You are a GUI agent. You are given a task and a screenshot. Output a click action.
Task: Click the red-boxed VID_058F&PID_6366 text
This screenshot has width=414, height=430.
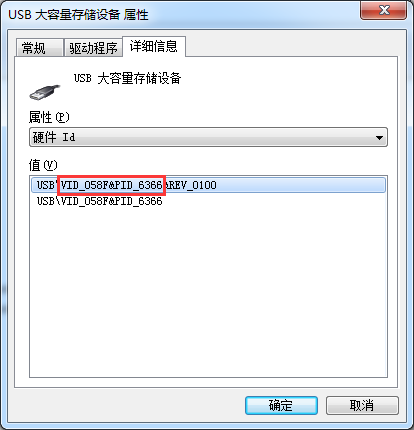pos(111,185)
